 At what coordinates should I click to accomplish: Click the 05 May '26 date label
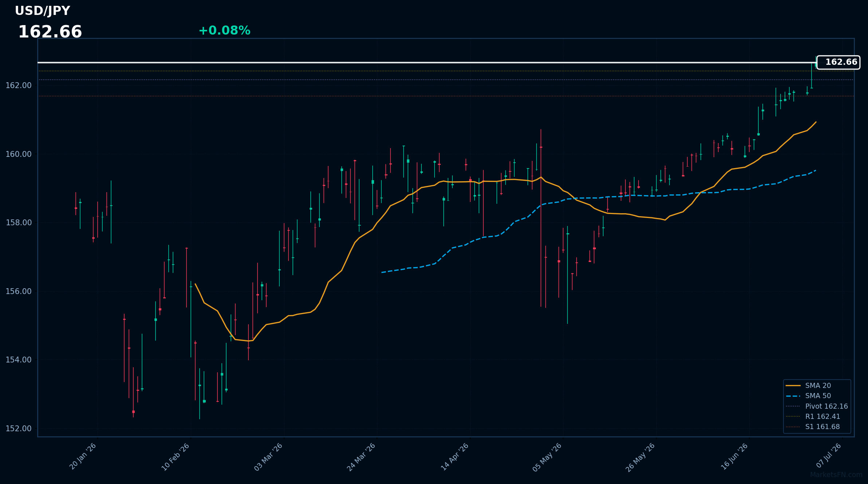pyautogui.click(x=547, y=457)
